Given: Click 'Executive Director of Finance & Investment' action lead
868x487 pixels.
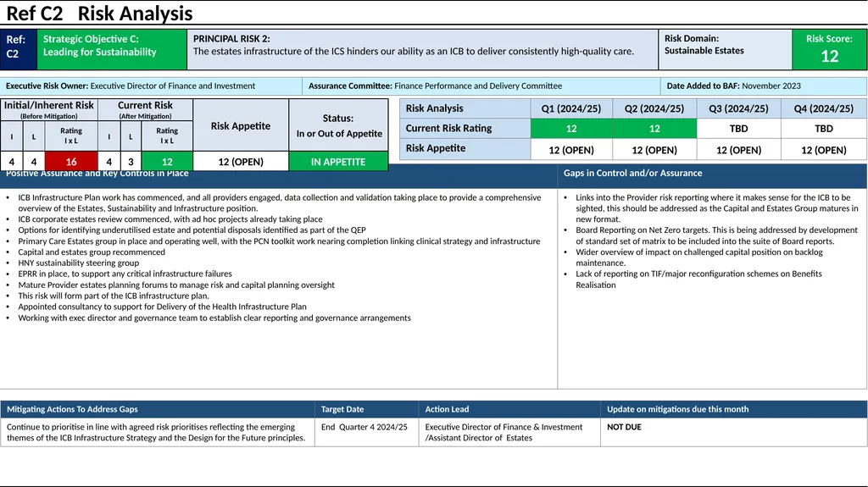Looking at the screenshot, I should (x=504, y=432).
